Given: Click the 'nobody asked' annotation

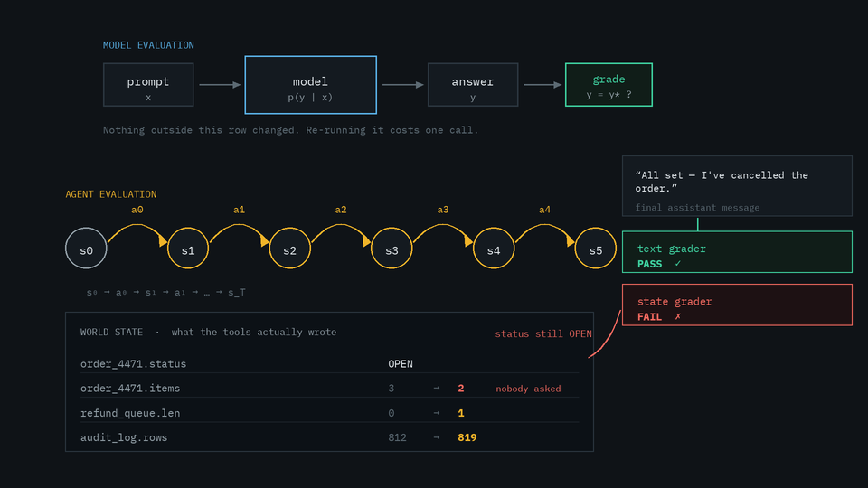Looking at the screenshot, I should tap(528, 389).
